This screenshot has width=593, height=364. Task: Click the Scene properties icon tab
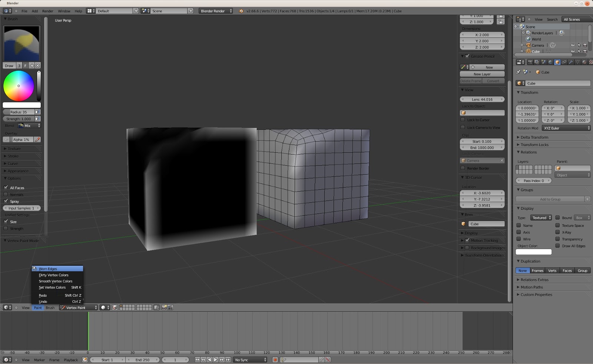[x=544, y=62]
